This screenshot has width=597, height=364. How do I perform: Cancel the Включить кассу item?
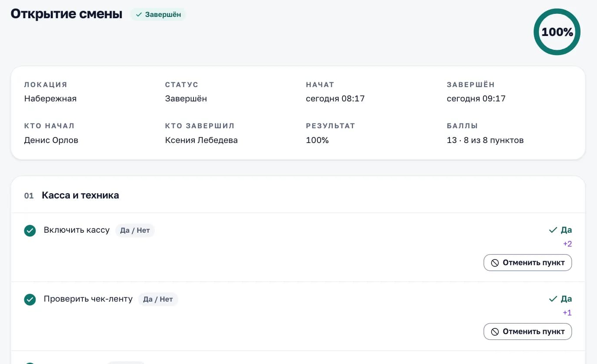[x=528, y=263]
